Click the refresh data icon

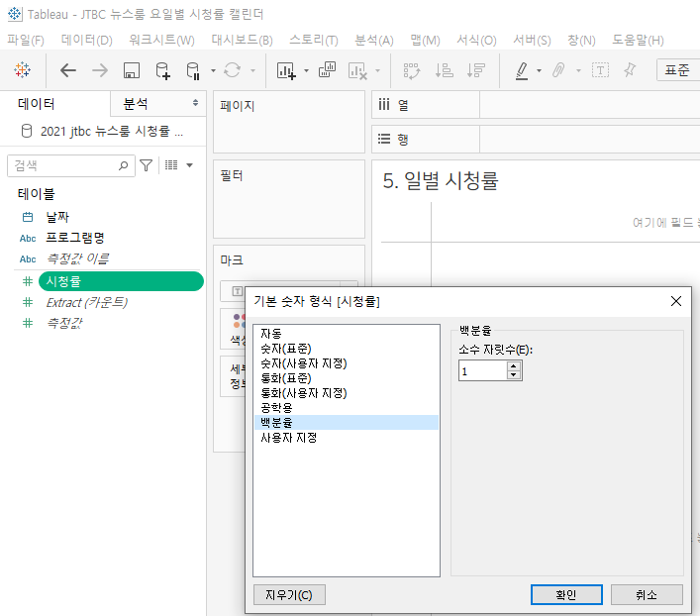[x=232, y=70]
